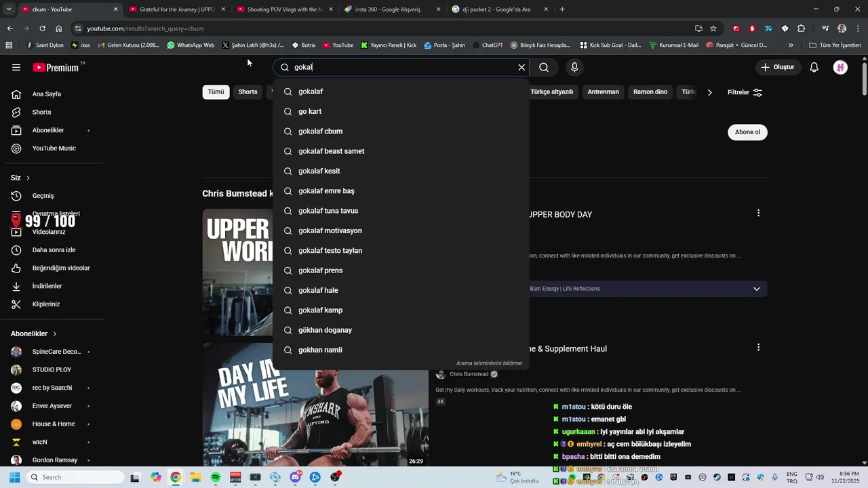Show more filter chips with right arrow

click(709, 92)
